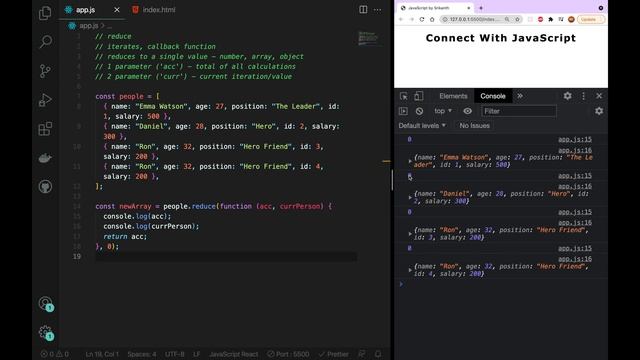Click the No Issues indicator in console
This screenshot has width=640, height=360.
pyautogui.click(x=474, y=126)
